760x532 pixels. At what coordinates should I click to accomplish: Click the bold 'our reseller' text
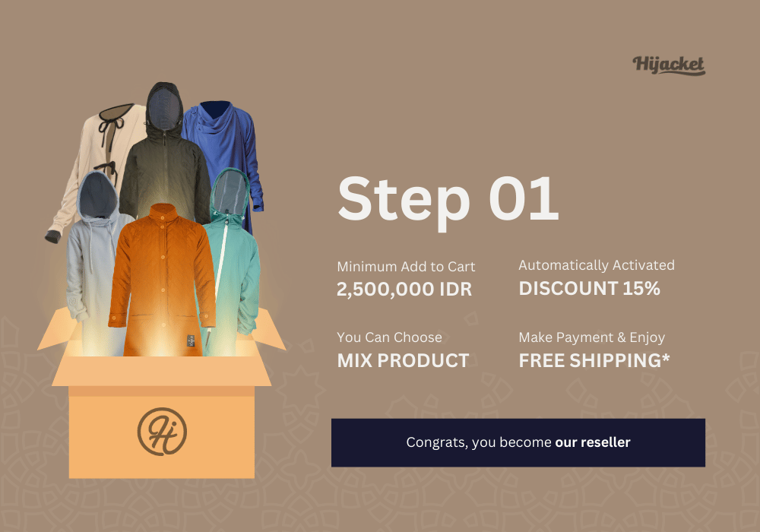tap(592, 442)
